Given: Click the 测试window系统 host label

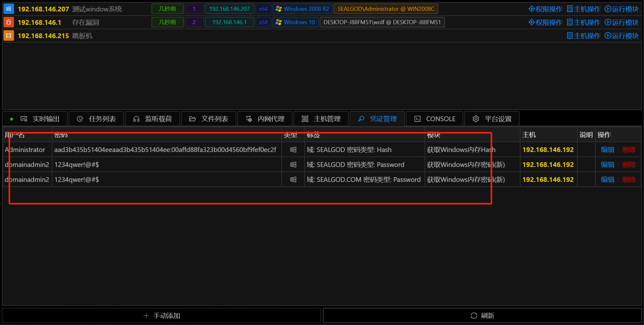Looking at the screenshot, I should pyautogui.click(x=97, y=9).
